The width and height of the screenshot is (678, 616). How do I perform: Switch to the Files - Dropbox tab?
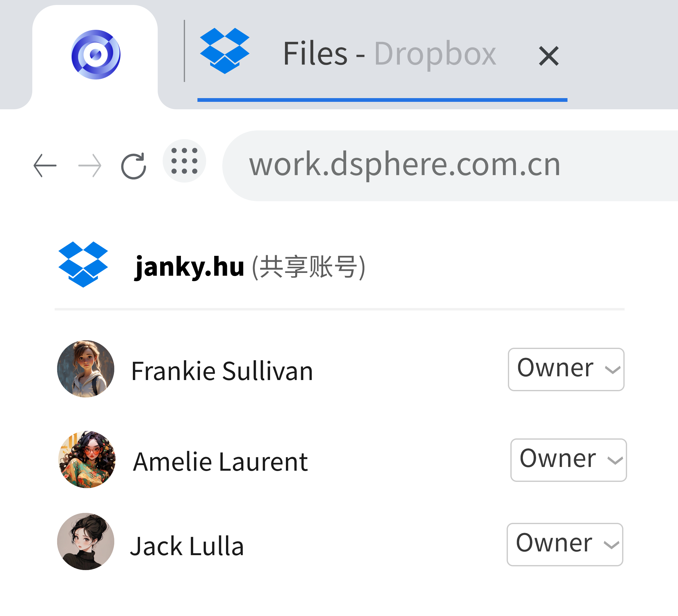[x=388, y=54]
